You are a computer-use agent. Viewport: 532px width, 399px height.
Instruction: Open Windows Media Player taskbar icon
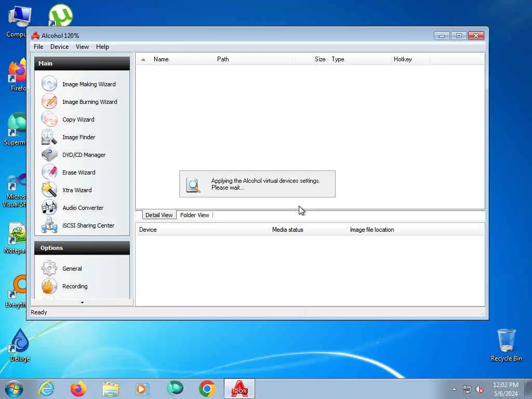tap(142, 389)
